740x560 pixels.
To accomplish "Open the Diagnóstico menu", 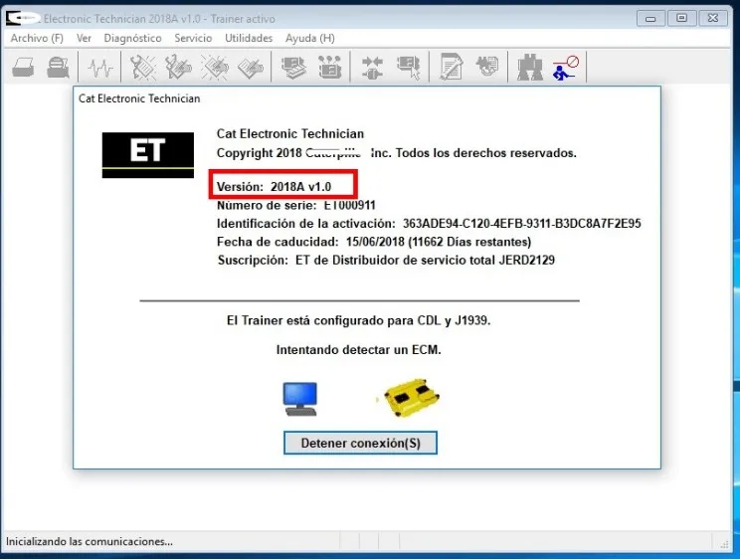I will tap(132, 38).
